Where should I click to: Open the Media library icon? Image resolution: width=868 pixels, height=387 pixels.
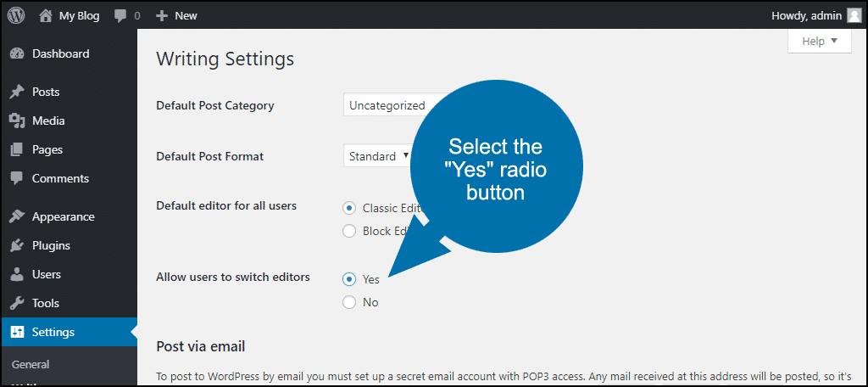(17, 121)
